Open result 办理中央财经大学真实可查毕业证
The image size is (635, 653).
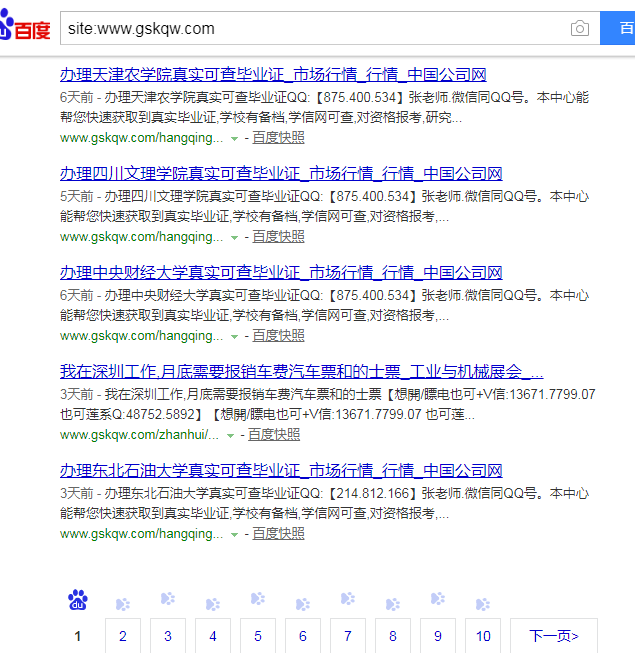click(x=281, y=273)
